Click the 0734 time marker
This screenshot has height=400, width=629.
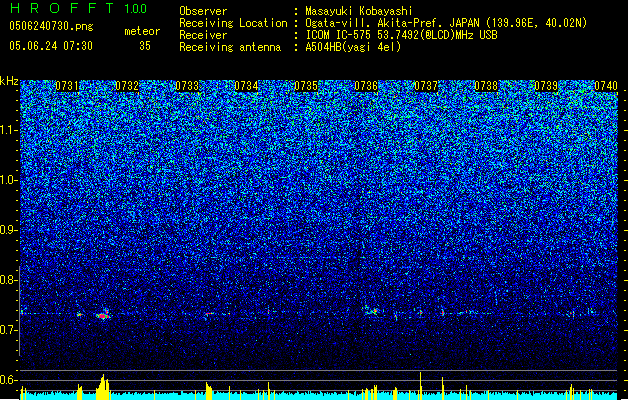246,86
